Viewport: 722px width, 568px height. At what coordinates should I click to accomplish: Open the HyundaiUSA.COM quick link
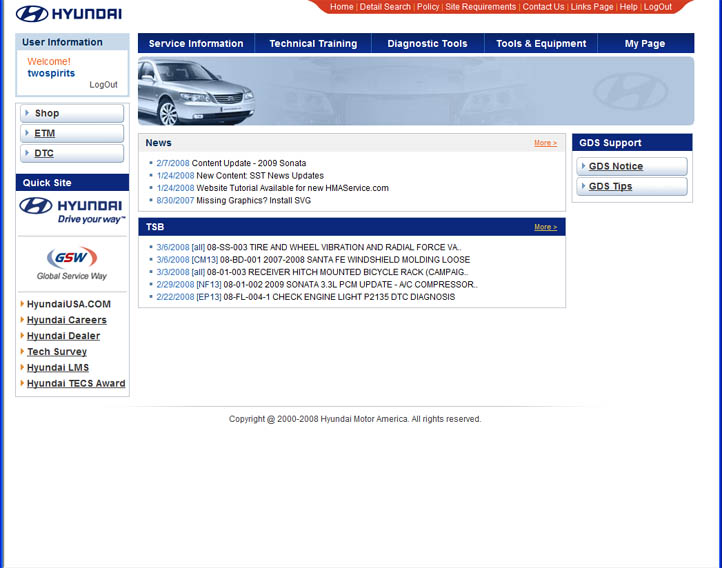(x=69, y=304)
